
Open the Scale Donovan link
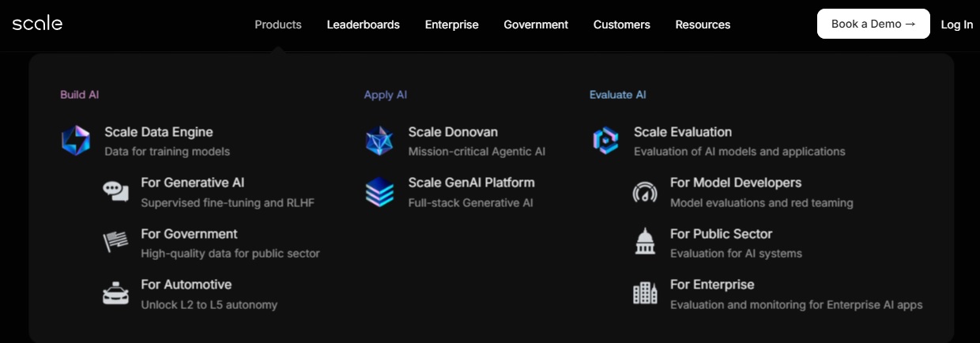[453, 132]
